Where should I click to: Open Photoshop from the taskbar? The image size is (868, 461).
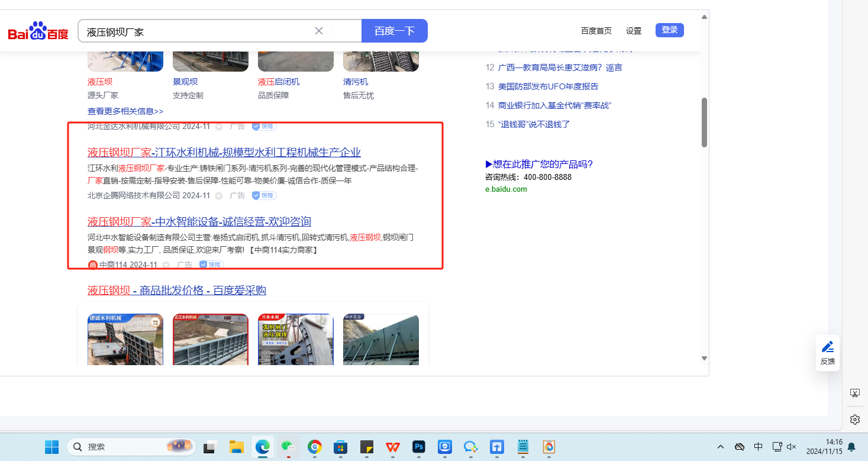click(420, 447)
